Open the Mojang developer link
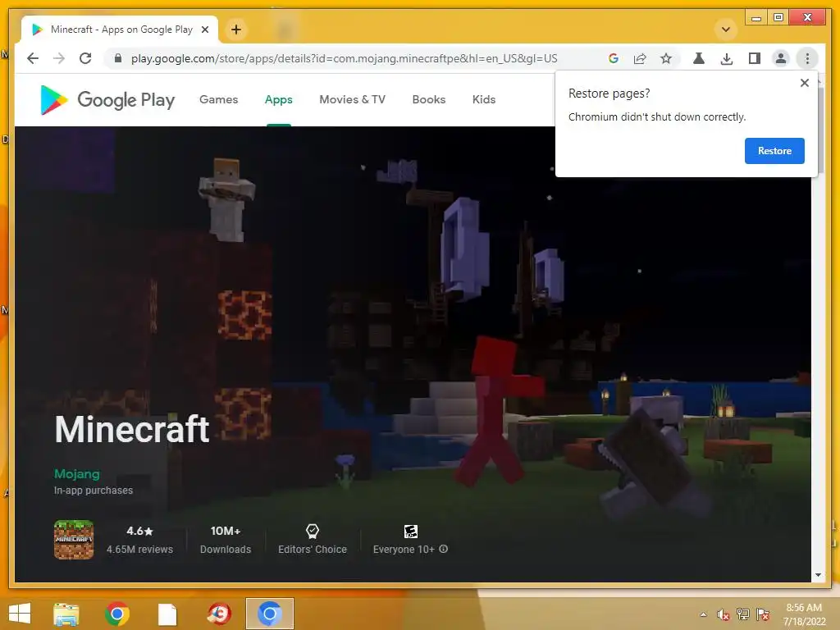The width and height of the screenshot is (840, 630). click(x=76, y=473)
